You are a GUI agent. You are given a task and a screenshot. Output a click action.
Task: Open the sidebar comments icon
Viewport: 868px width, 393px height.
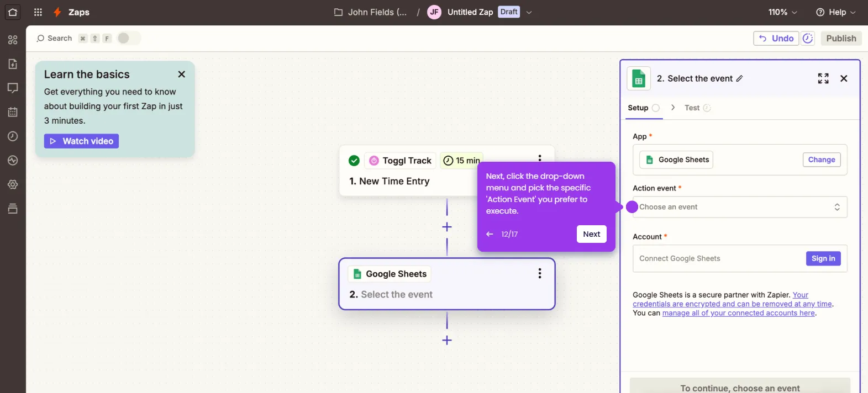pyautogui.click(x=13, y=88)
